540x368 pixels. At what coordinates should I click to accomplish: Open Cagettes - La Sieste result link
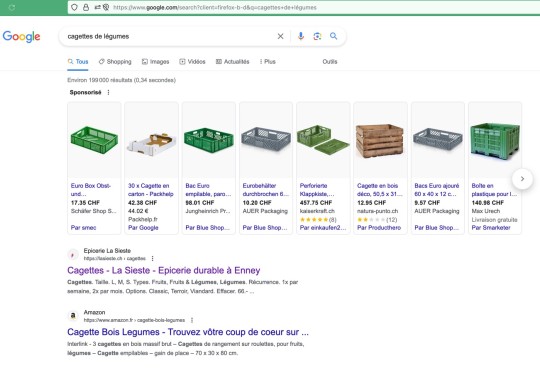(164, 270)
